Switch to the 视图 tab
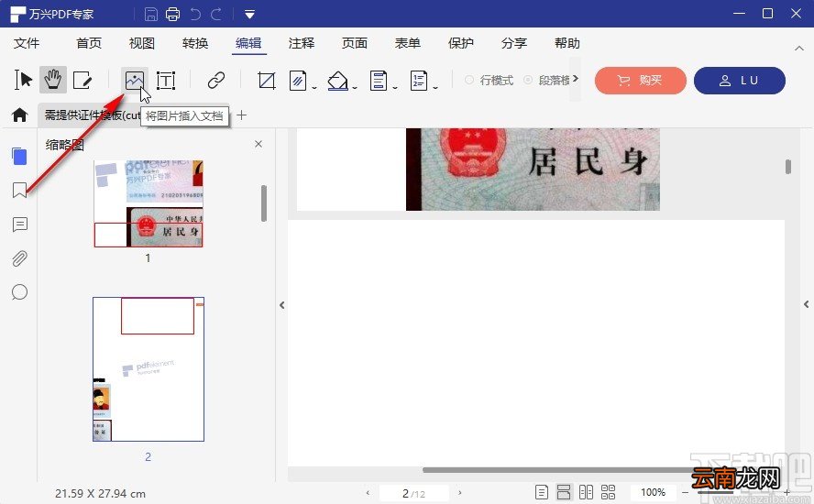 click(142, 43)
